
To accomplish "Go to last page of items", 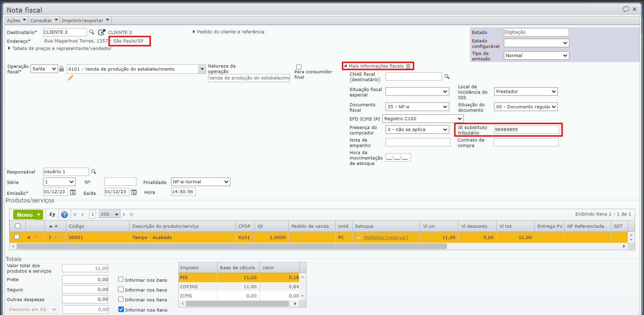I will point(132,215).
